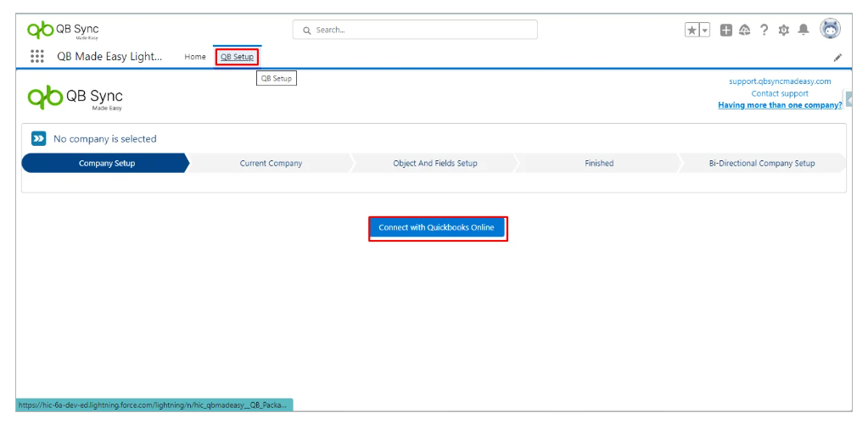The image size is (868, 424).
Task: Click the Contact support link
Action: point(780,93)
